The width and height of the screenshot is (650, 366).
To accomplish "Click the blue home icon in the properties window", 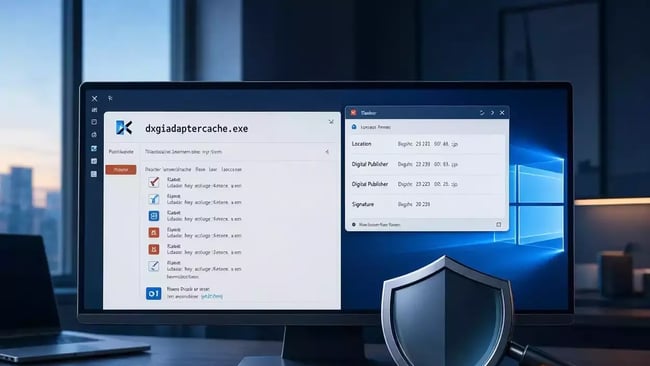I will (354, 127).
